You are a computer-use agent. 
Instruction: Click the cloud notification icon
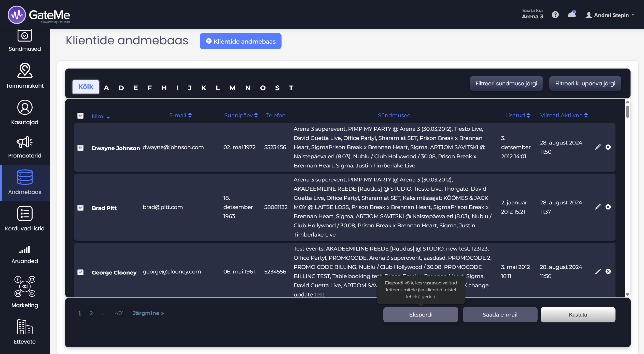(572, 15)
